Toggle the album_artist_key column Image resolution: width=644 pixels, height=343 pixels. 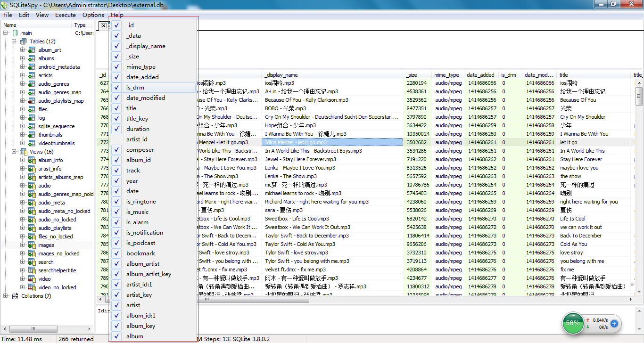pos(116,274)
